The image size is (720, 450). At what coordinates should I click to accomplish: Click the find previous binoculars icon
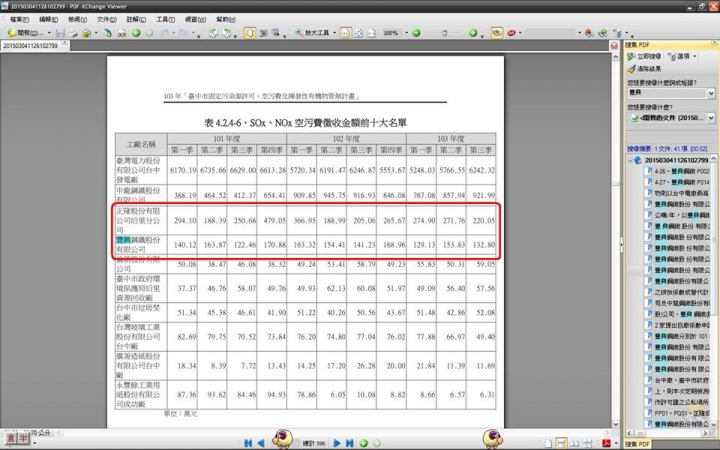590,33
